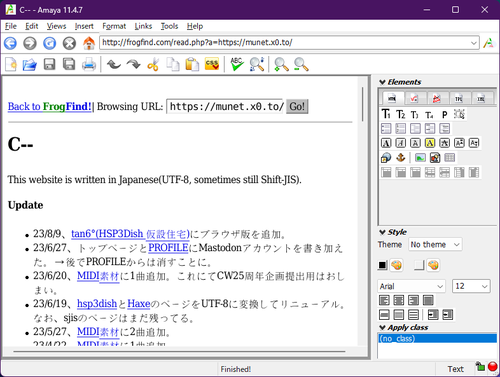
Task: Create a new document with New icon
Action: 11,64
